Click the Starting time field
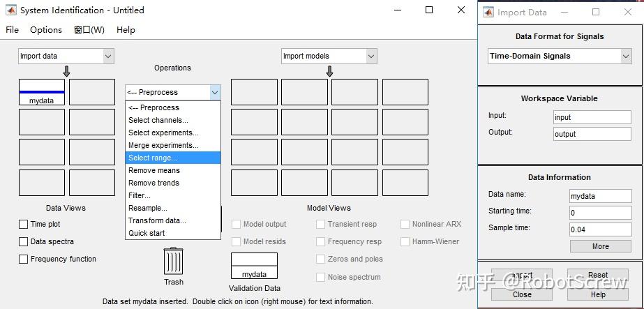 point(601,213)
